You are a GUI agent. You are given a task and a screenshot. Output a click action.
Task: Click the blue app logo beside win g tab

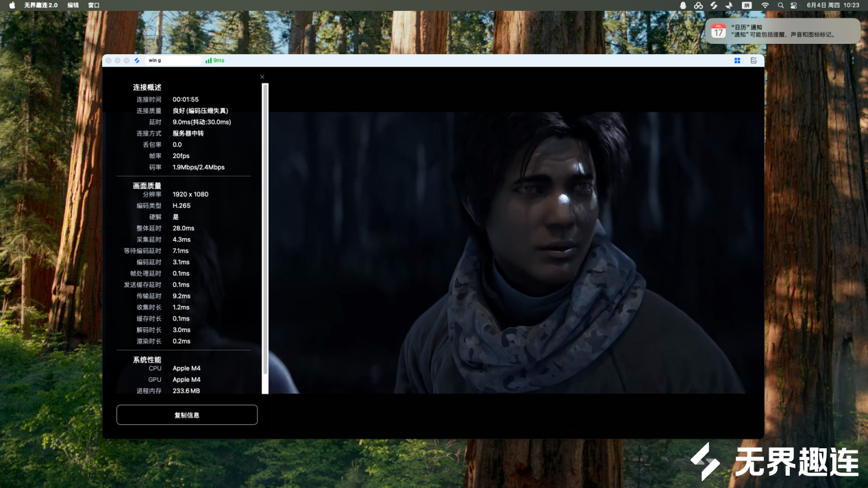137,60
